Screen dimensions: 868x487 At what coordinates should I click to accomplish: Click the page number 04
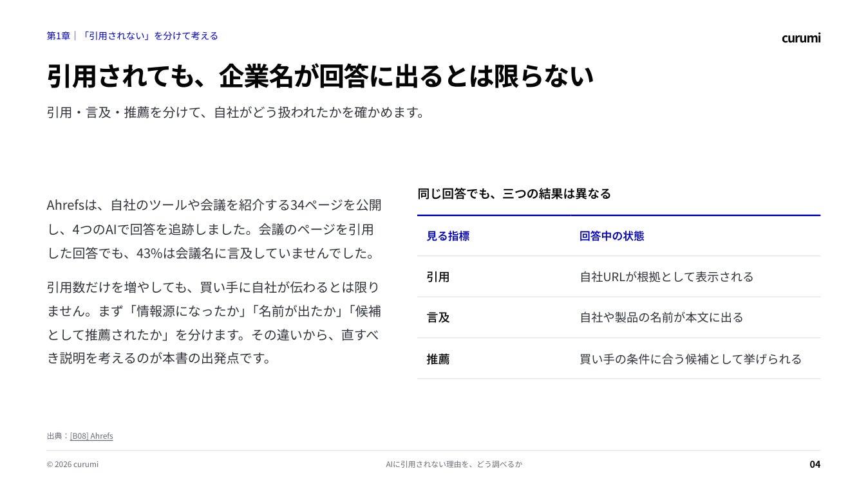pyautogui.click(x=815, y=464)
